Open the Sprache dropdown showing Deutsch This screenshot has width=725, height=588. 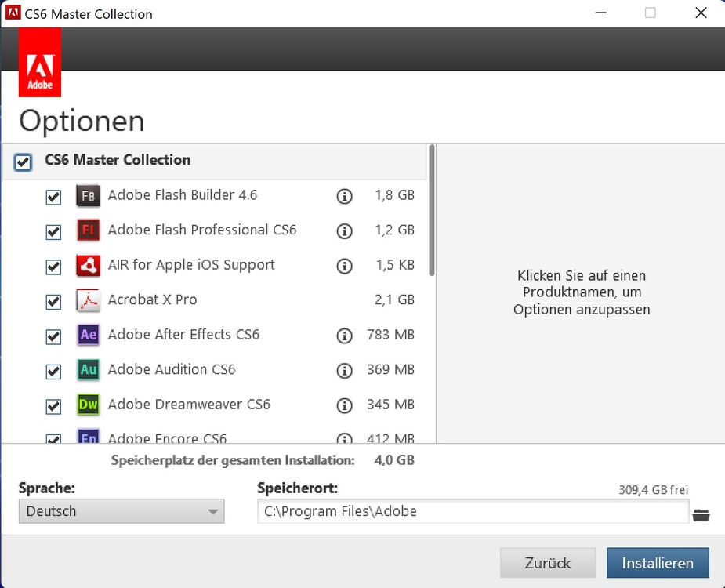click(121, 511)
